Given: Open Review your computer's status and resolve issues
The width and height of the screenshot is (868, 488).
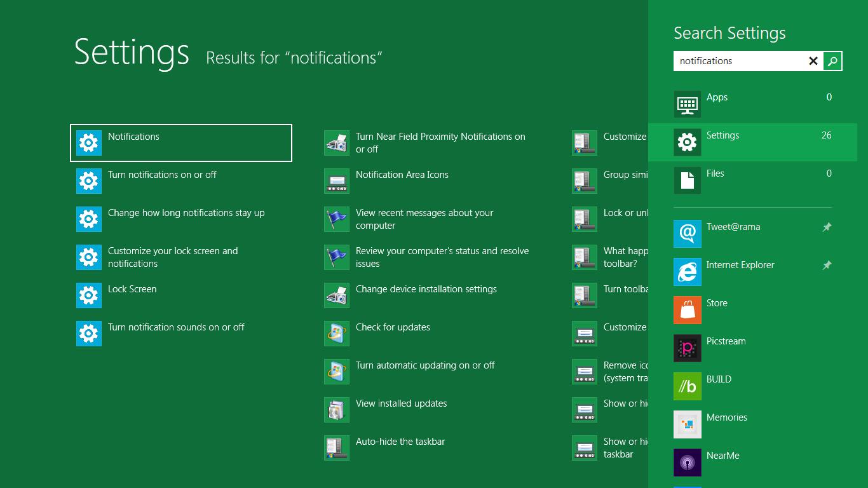Looking at the screenshot, I should (429, 257).
